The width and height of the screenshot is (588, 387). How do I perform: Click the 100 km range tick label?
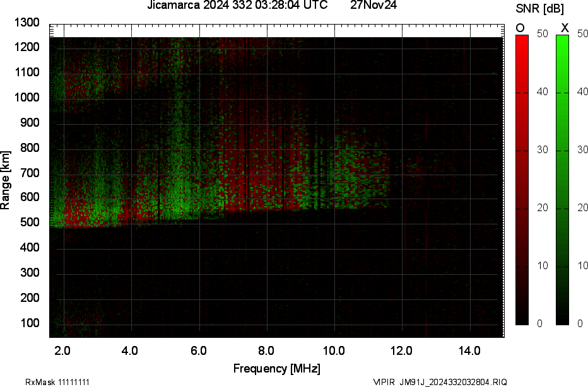[x=30, y=323]
